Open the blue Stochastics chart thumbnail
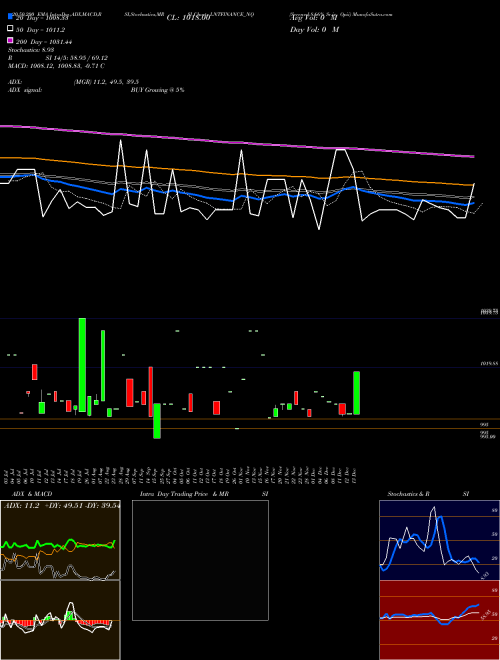The image size is (500, 660). 439,540
